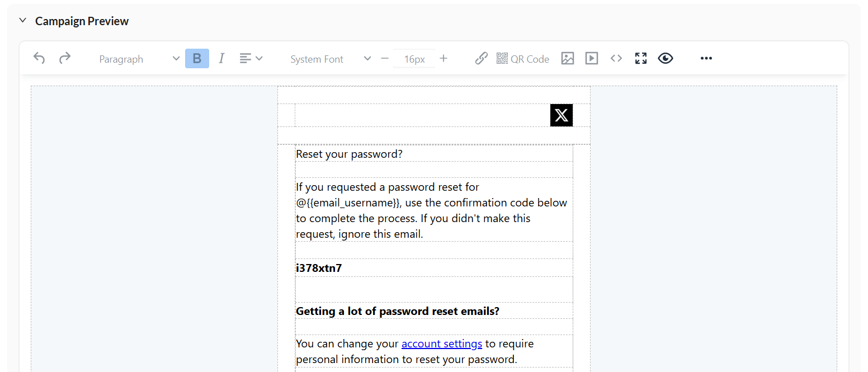Image resolution: width=868 pixels, height=372 pixels.
Task: Open the source code view
Action: pyautogui.click(x=616, y=58)
